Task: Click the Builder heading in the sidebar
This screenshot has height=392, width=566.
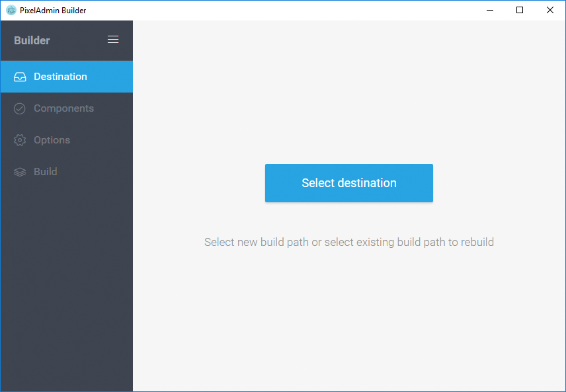Action: tap(32, 40)
